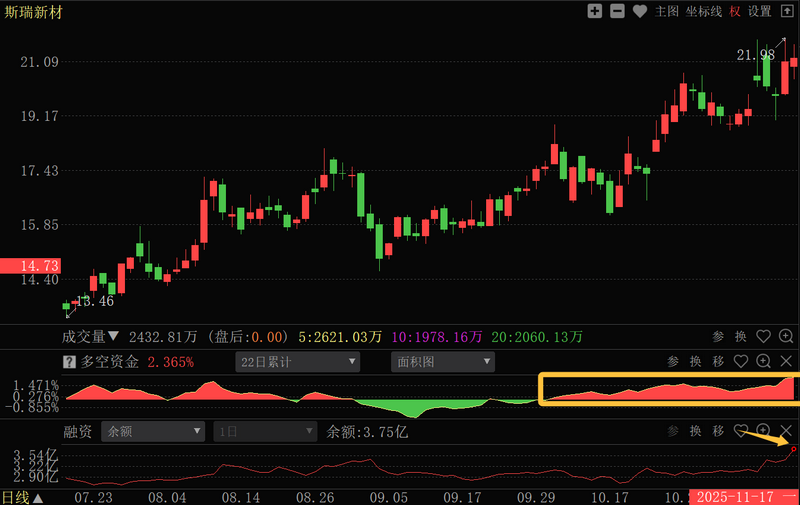This screenshot has width=800, height=505.
Task: Favorite the 多空资金 indicator with heart
Action: pos(741,362)
